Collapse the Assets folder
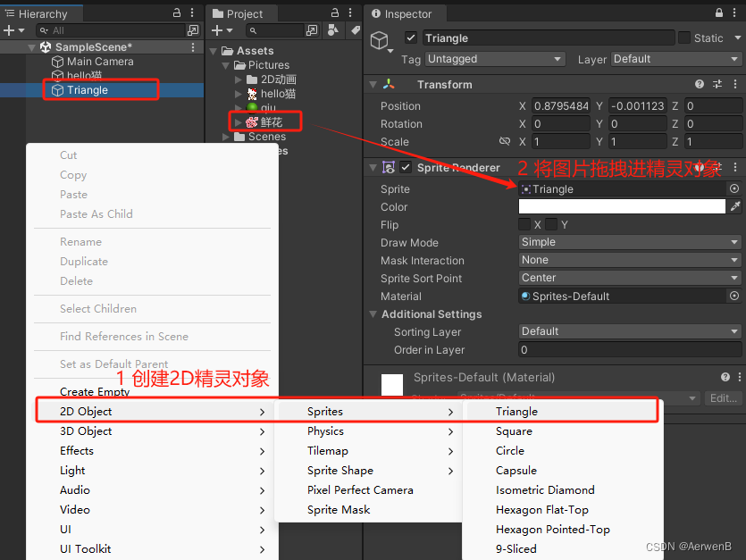The image size is (746, 560). tap(214, 51)
